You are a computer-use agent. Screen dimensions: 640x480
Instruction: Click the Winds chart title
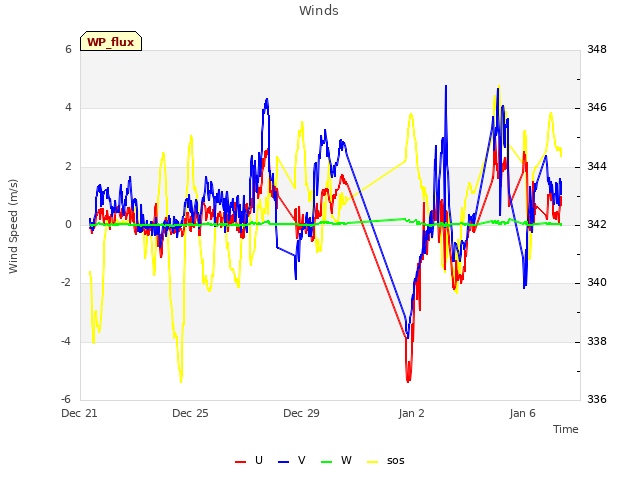pyautogui.click(x=319, y=11)
